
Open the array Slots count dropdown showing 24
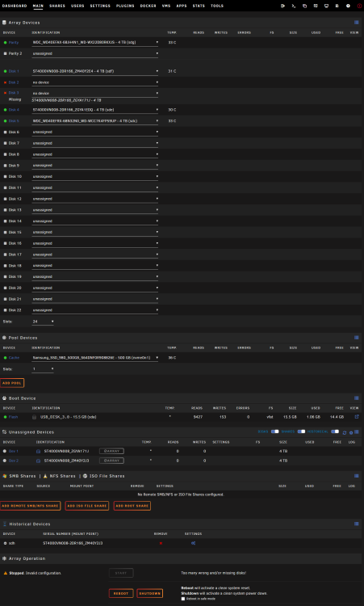(43, 322)
